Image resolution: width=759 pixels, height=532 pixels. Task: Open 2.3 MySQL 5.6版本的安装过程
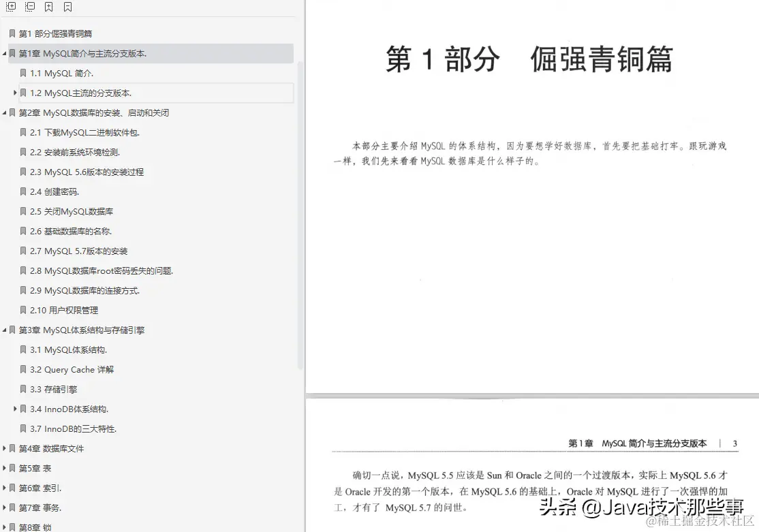click(x=87, y=172)
